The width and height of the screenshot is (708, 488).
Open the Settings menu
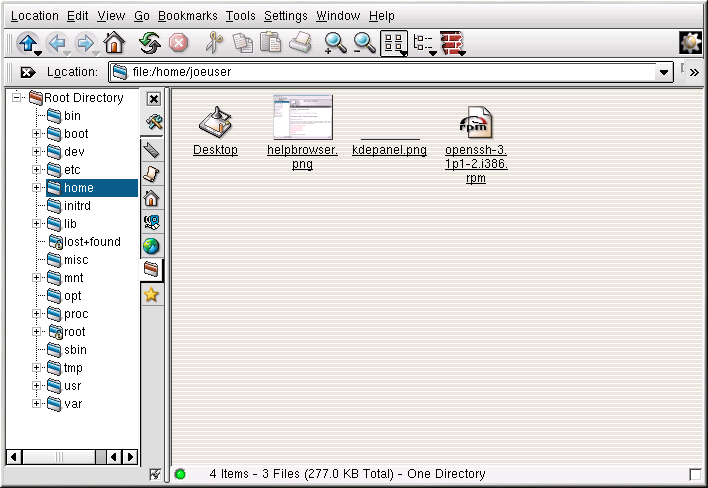[x=285, y=16]
